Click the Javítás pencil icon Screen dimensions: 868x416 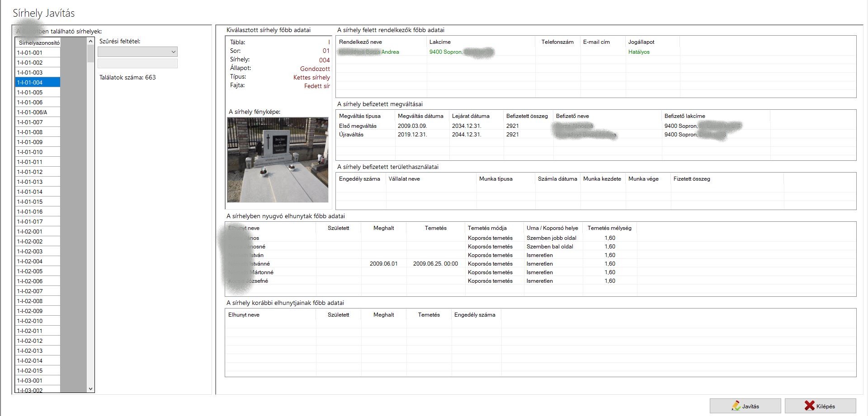click(x=736, y=406)
